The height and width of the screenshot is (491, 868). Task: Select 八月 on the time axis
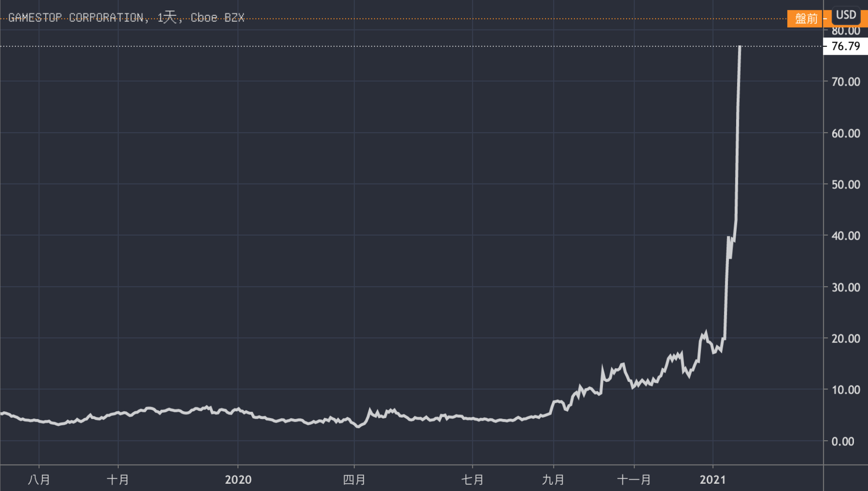39,480
